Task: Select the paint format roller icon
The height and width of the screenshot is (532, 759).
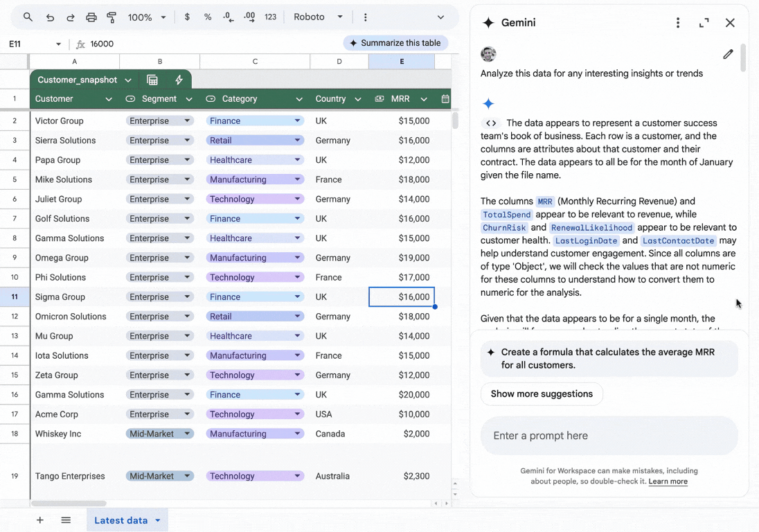Action: click(111, 17)
